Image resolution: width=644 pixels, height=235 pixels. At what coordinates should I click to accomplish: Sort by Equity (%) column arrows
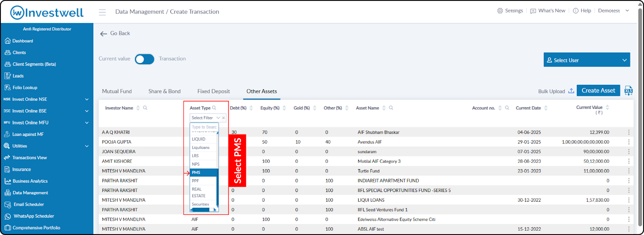pos(284,108)
